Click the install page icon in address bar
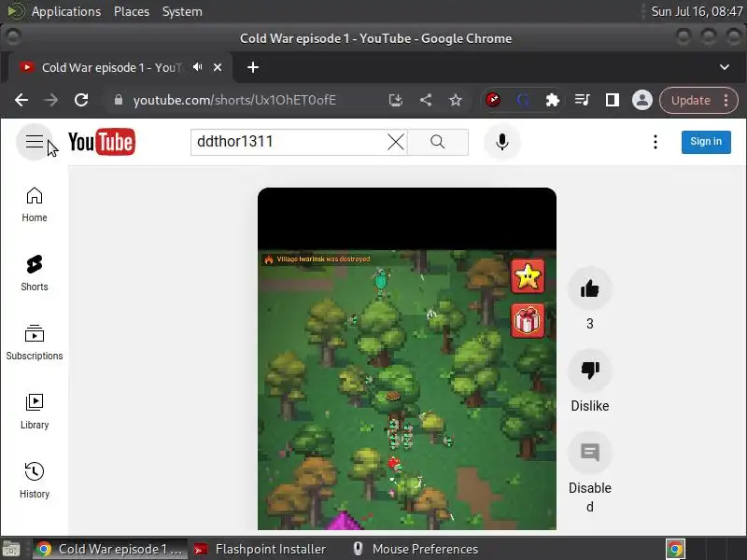 coord(395,100)
